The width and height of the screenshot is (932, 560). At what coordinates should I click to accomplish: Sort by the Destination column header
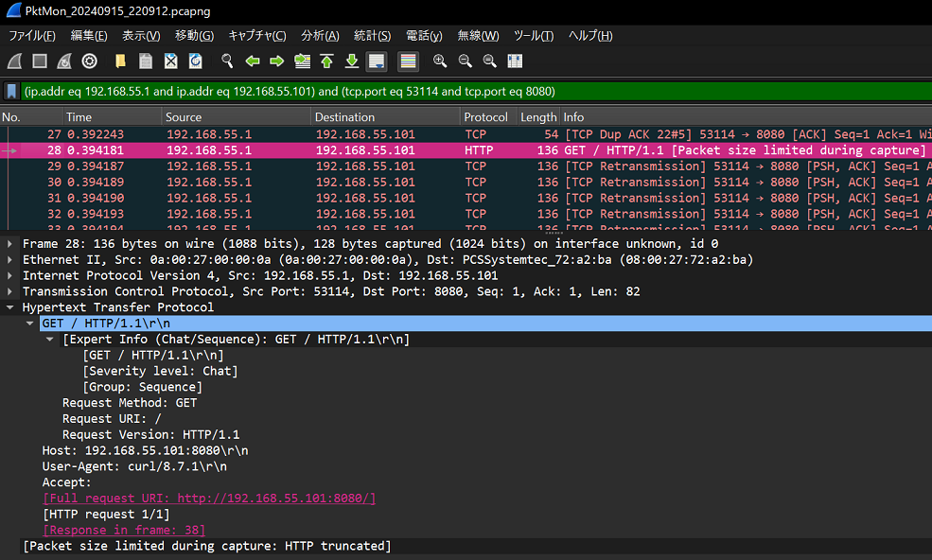pyautogui.click(x=385, y=117)
